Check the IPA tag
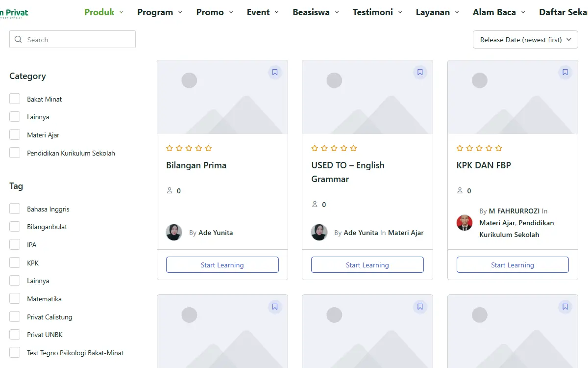This screenshot has height=368, width=588. pos(15,244)
